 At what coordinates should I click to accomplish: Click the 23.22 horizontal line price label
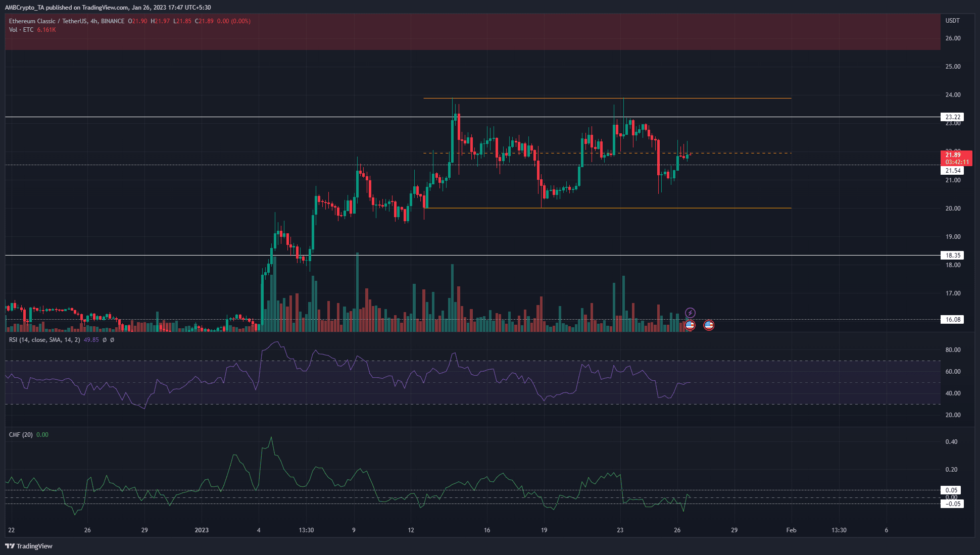[x=952, y=117]
